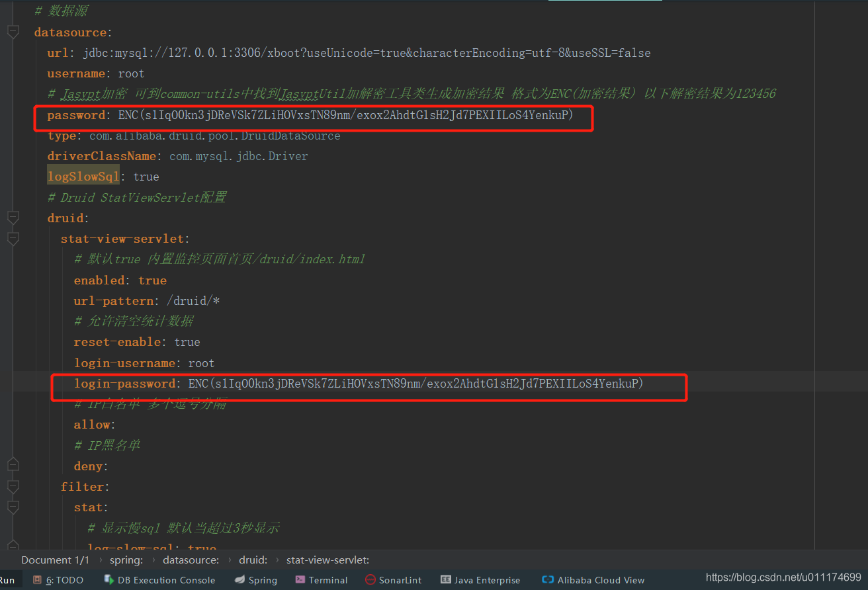Collapse the datasource: block fold marker
This screenshot has height=590, width=868.
[x=13, y=32]
